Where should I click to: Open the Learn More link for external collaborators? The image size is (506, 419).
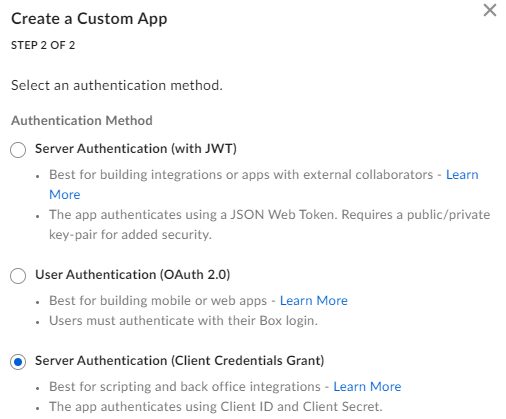click(462, 175)
